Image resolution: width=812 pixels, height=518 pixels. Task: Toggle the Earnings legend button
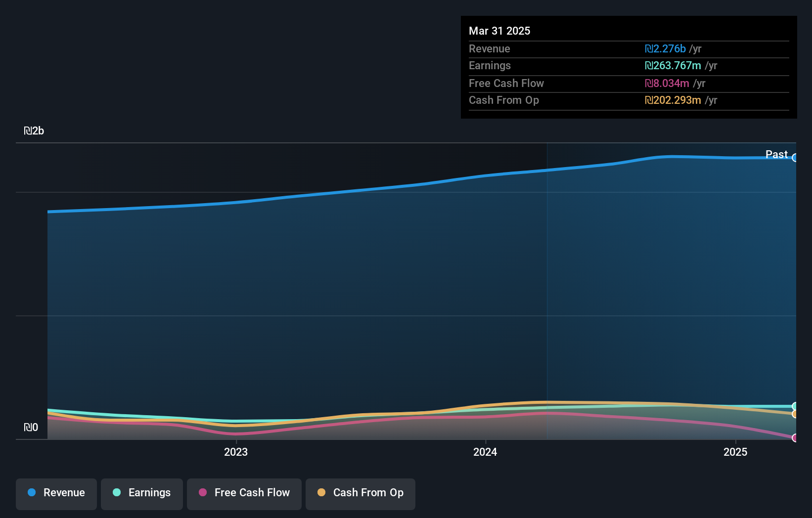[142, 494]
